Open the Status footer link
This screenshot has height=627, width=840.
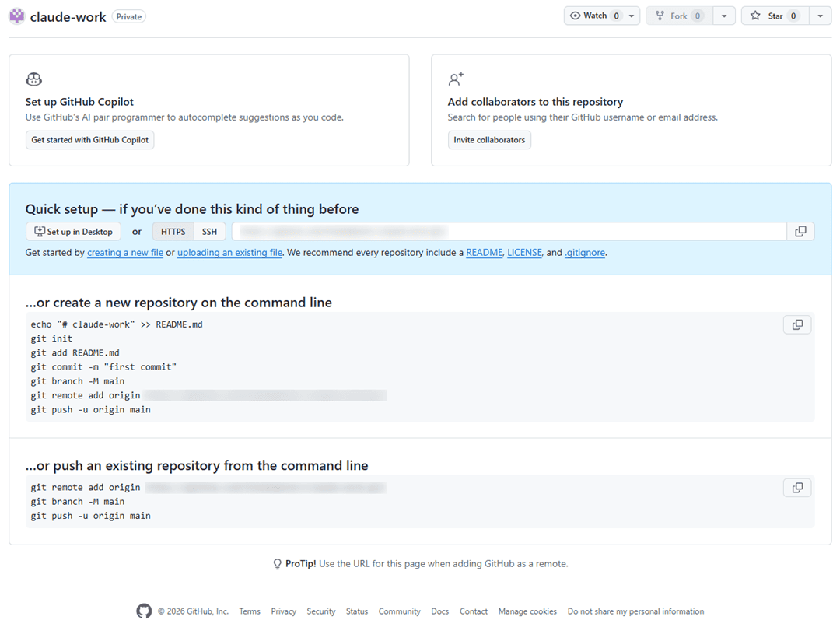(x=357, y=611)
